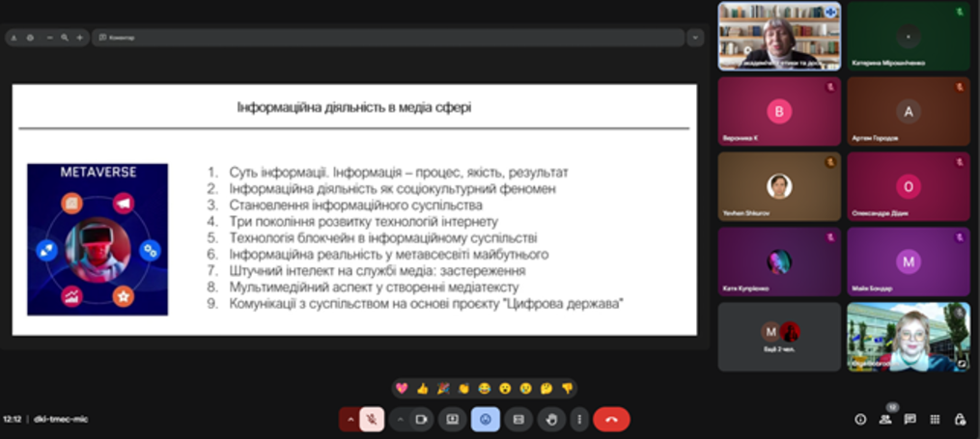Select Yevhen Shkurov participant tile
This screenshot has width=980, height=439.
779,186
